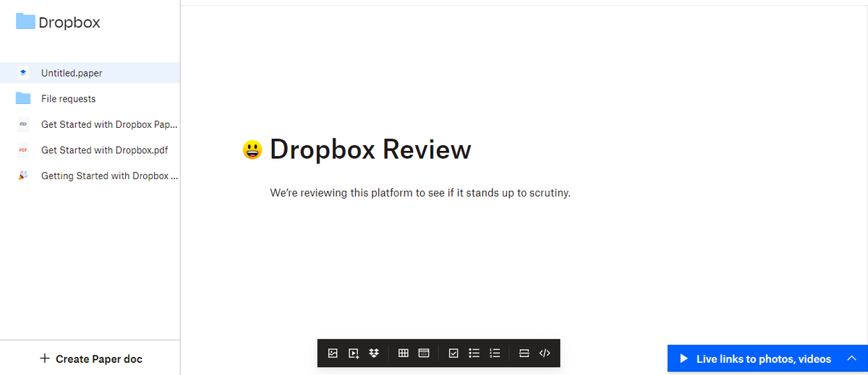Click the Dropbox heading text
868x375 pixels.
tap(69, 22)
